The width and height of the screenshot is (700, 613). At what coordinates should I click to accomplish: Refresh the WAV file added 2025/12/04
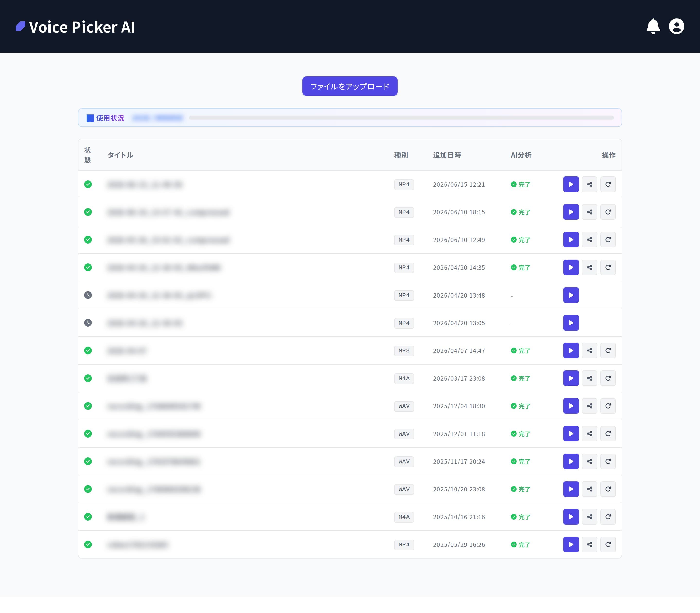(x=608, y=406)
